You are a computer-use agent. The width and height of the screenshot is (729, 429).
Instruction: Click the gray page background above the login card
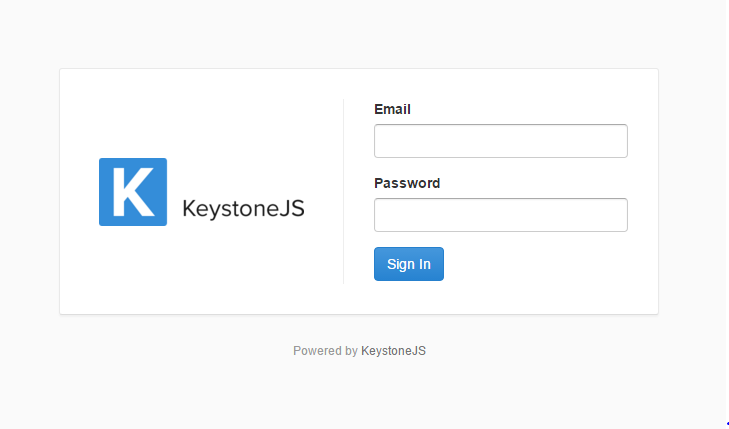(360, 35)
